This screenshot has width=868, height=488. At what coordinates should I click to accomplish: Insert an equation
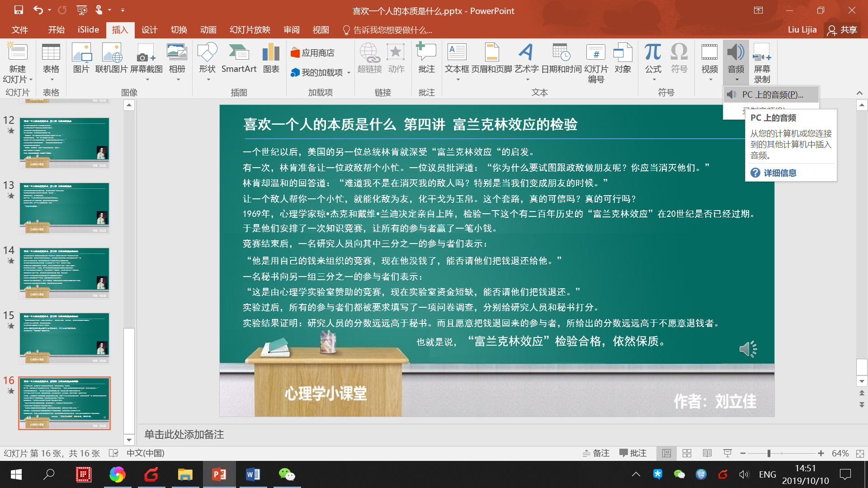pos(653,62)
